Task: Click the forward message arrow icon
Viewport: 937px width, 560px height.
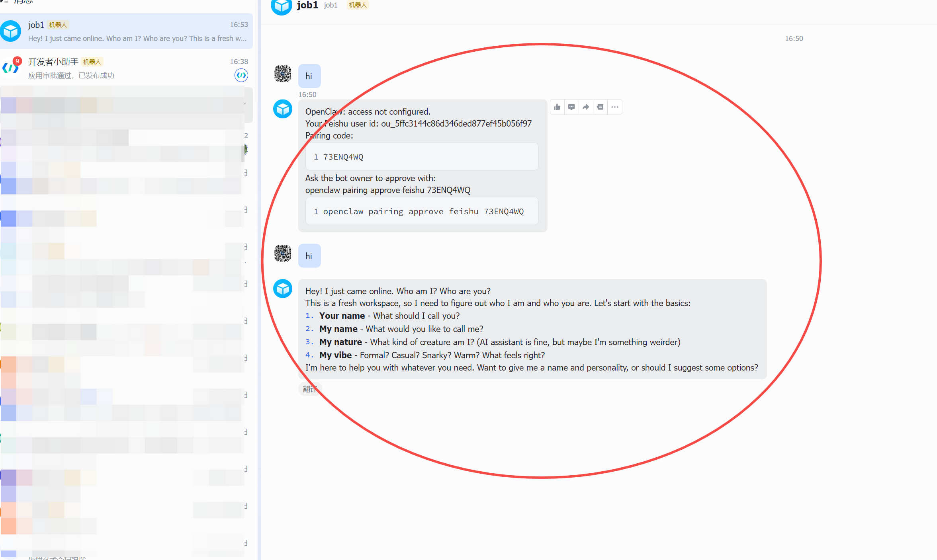Action: point(586,107)
